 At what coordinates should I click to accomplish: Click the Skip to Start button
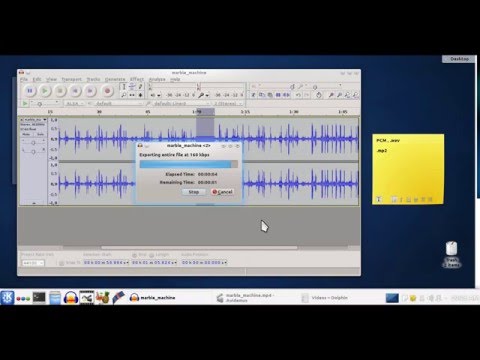tap(75, 91)
